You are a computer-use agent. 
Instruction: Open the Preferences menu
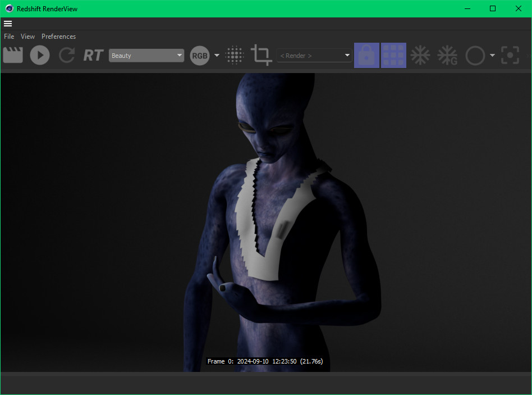(x=58, y=37)
